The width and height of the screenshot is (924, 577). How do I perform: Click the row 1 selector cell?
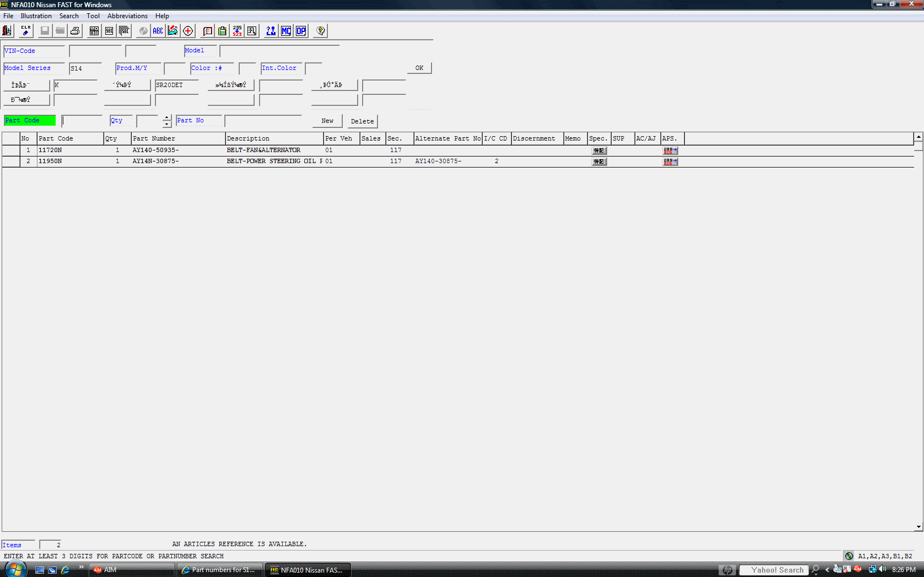pos(11,150)
